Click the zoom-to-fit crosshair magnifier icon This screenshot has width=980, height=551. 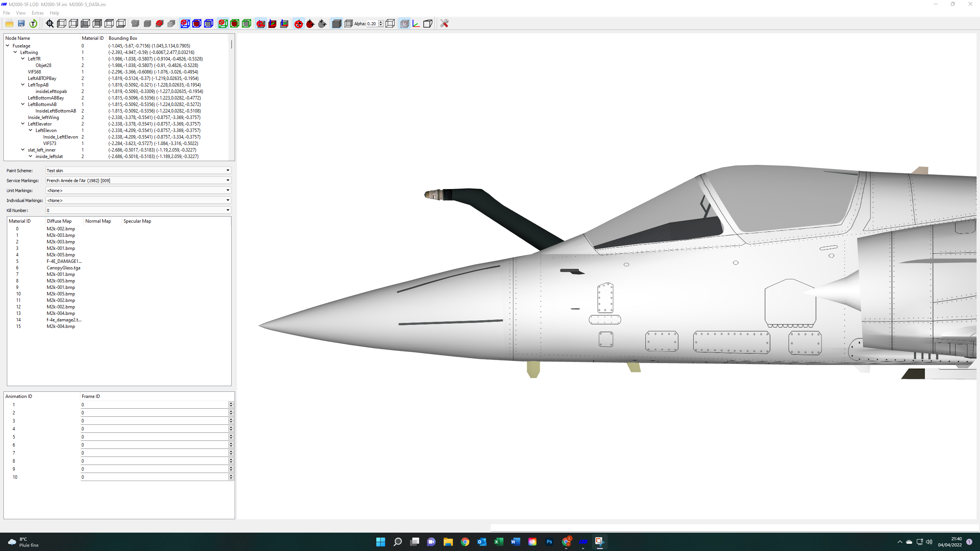[x=50, y=24]
